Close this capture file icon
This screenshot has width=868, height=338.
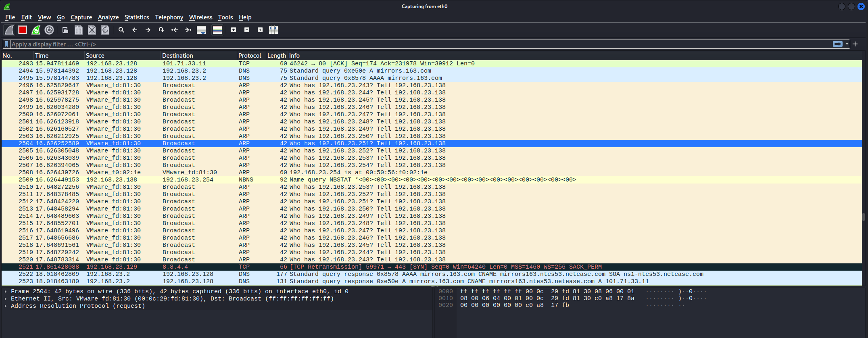pyautogui.click(x=92, y=30)
